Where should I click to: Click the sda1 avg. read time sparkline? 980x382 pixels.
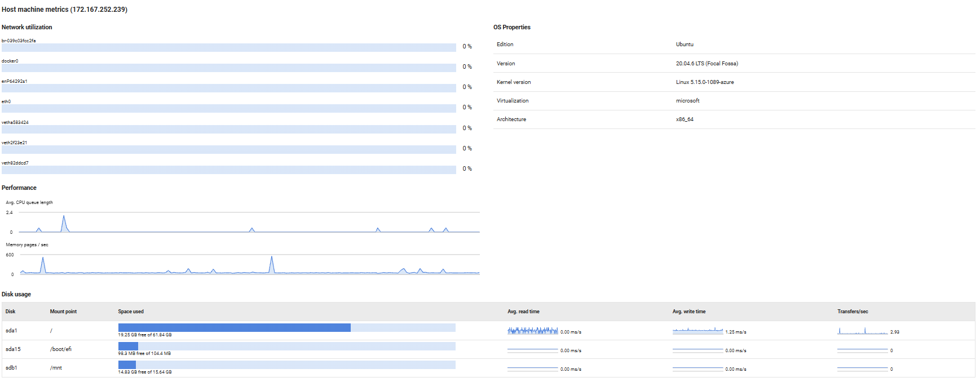coord(532,331)
